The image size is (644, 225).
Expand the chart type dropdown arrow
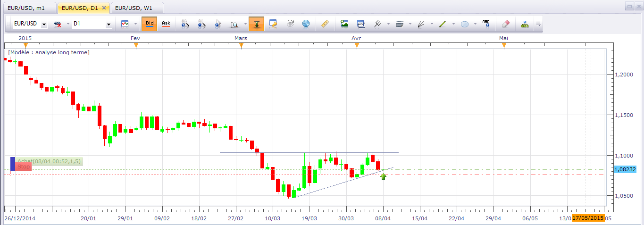(135, 24)
